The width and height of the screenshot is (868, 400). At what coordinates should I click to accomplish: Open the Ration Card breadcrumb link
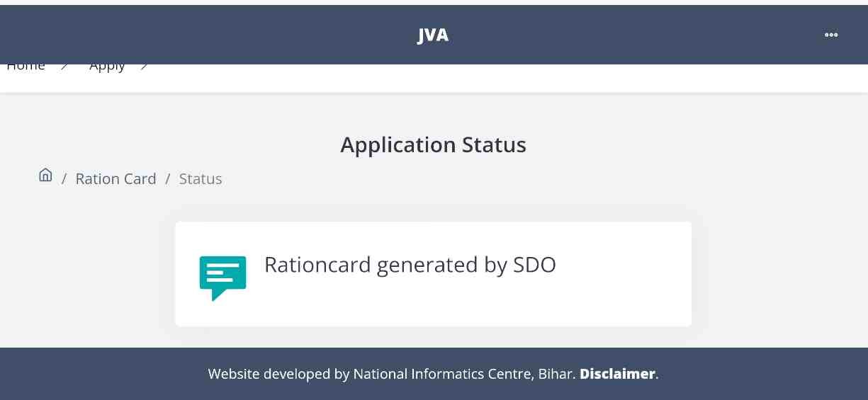pos(115,179)
